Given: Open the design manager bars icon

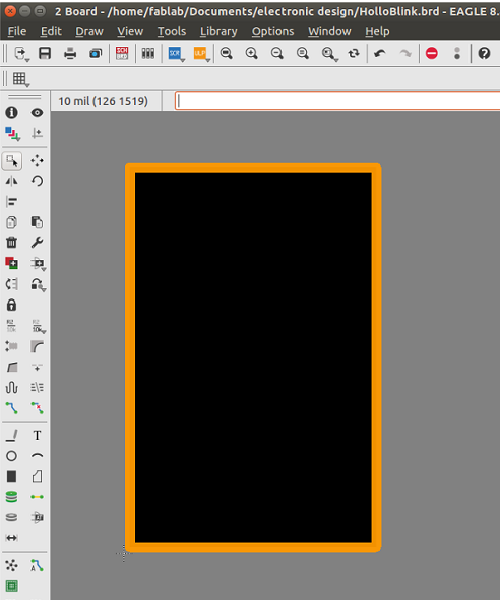Looking at the screenshot, I should pos(148,53).
